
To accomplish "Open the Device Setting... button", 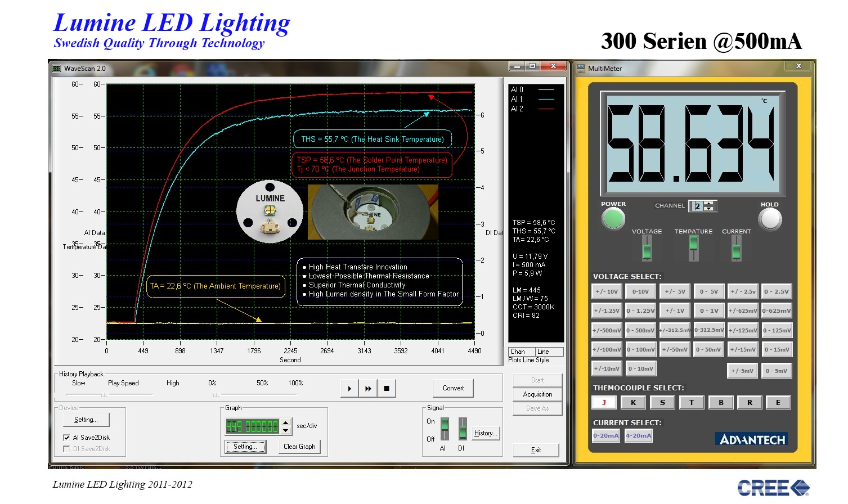I will (x=86, y=420).
